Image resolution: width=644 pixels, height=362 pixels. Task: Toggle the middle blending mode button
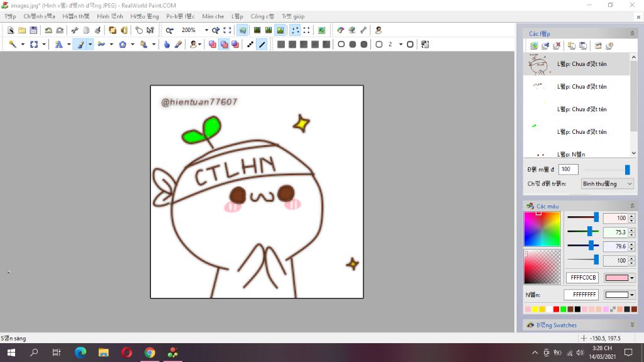(224, 45)
